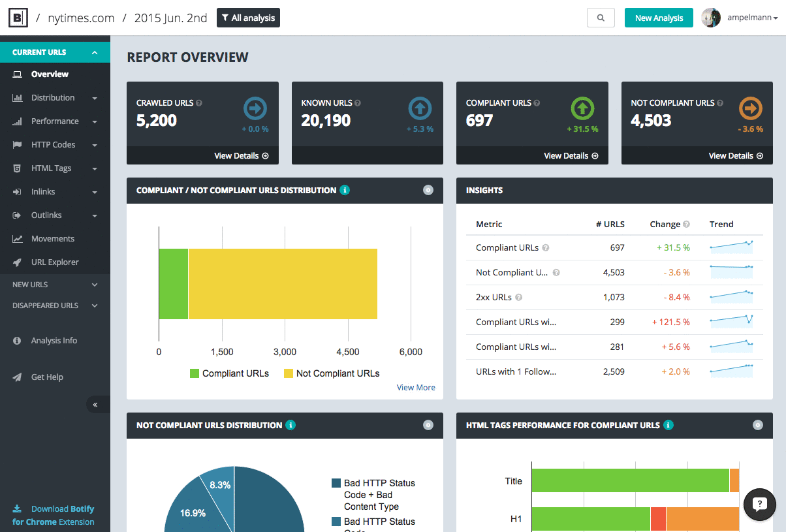The height and width of the screenshot is (532, 786).
Task: Click View More in the Insights panel
Action: pyautogui.click(x=416, y=387)
